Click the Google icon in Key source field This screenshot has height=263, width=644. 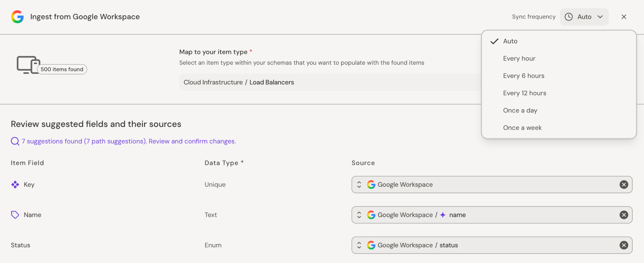click(x=371, y=184)
